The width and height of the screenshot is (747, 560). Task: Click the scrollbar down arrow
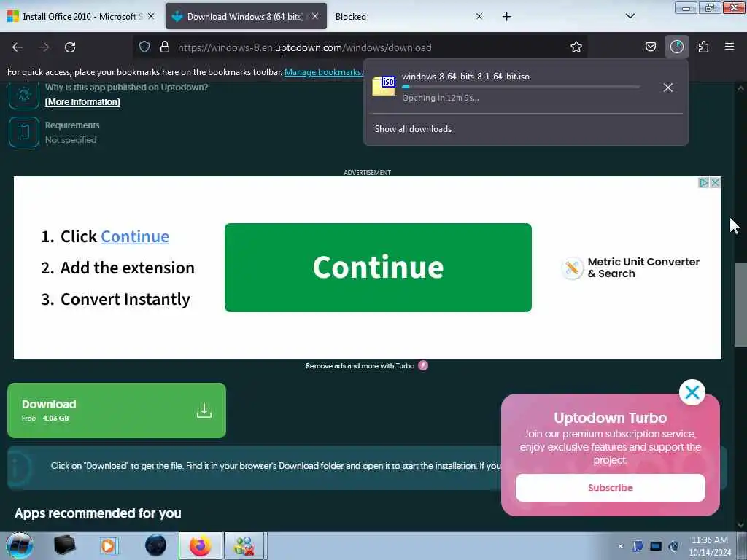click(x=740, y=525)
